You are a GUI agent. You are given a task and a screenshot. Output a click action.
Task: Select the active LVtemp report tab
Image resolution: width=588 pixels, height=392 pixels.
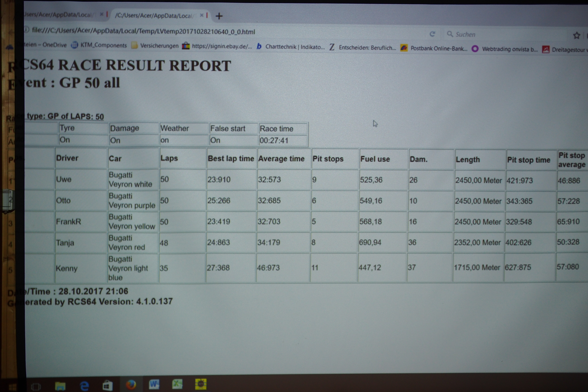[154, 15]
